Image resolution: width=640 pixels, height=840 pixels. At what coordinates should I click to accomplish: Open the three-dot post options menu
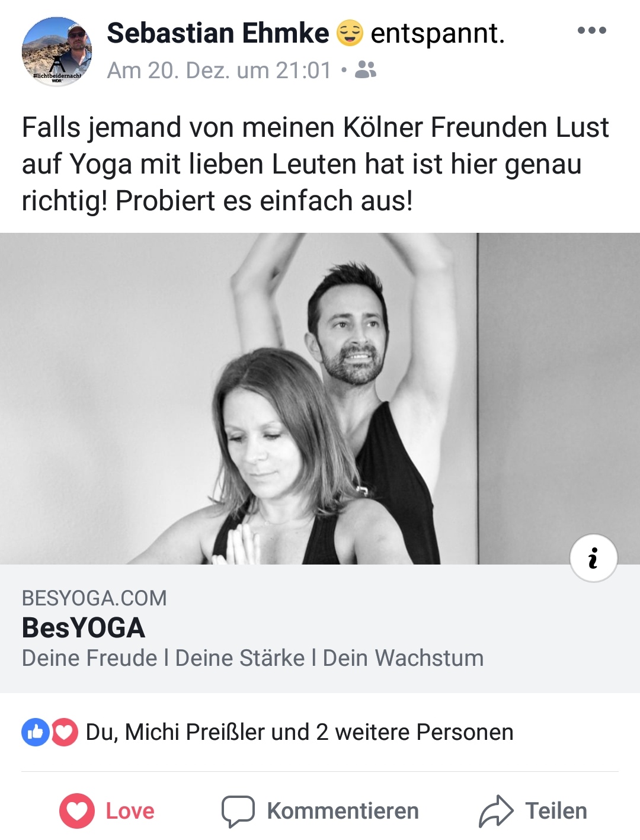pos(591,31)
